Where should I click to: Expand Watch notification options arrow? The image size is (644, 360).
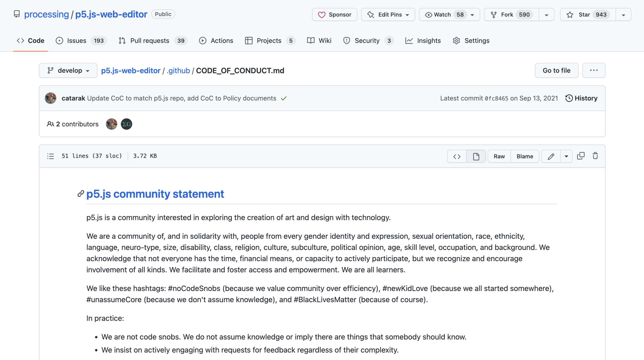[472, 15]
